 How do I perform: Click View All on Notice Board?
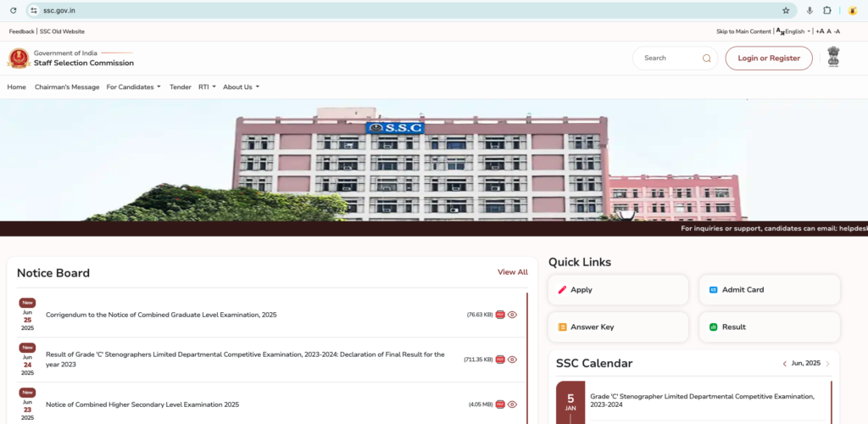pyautogui.click(x=513, y=272)
